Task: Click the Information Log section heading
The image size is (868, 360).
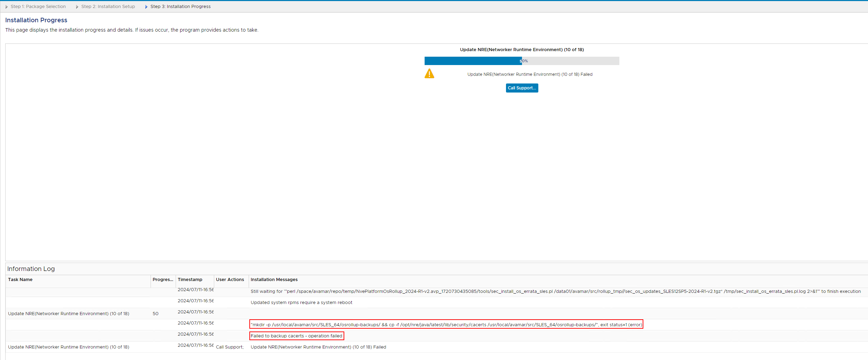Action: point(31,269)
